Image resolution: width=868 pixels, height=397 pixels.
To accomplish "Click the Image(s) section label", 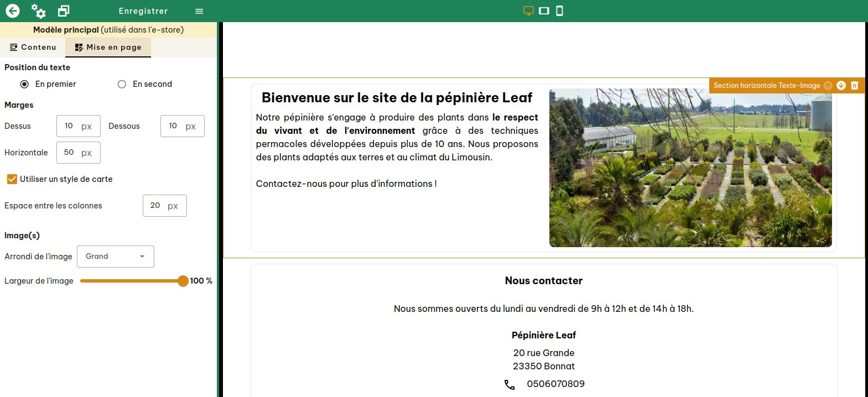I will [22, 236].
